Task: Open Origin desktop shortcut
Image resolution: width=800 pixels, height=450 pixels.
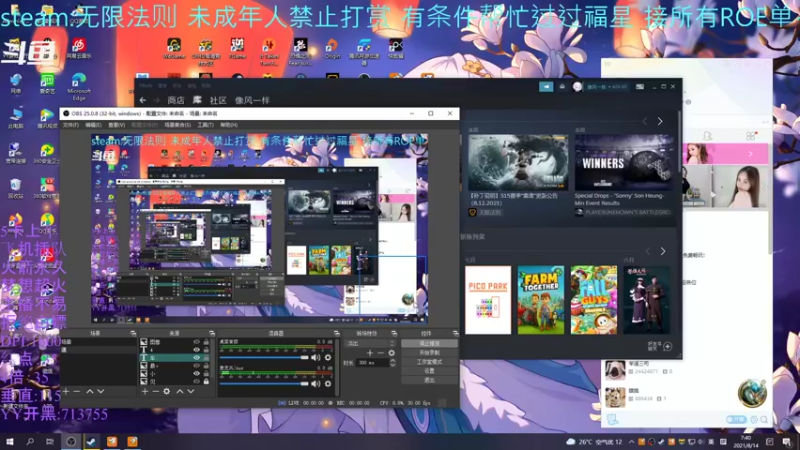Action: 332,49
